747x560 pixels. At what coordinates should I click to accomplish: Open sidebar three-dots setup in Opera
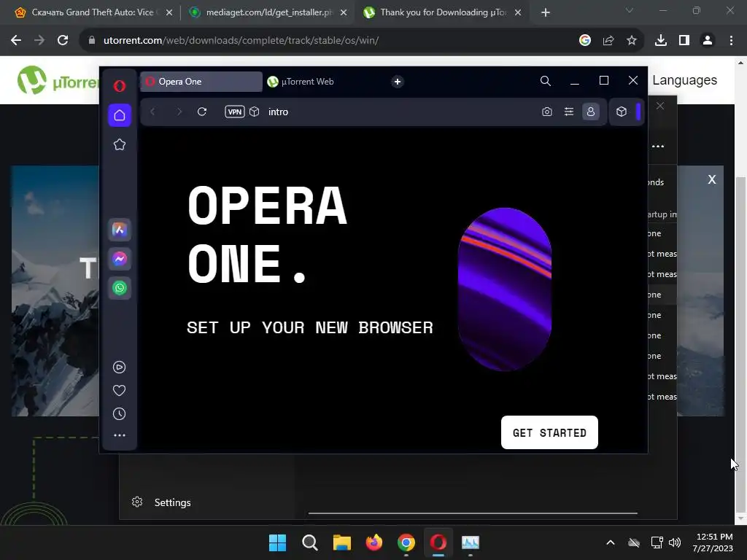click(x=120, y=435)
